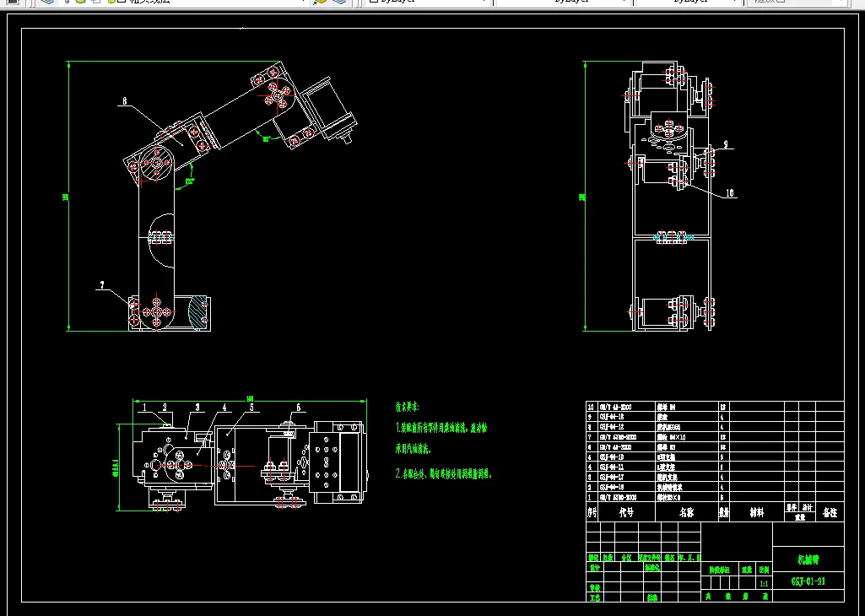Select the 1:1 scale value in the title block
The width and height of the screenshot is (865, 616).
pos(764,583)
